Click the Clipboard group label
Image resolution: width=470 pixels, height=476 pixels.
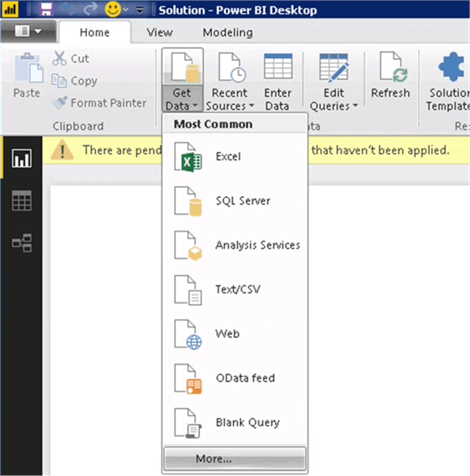click(x=78, y=126)
